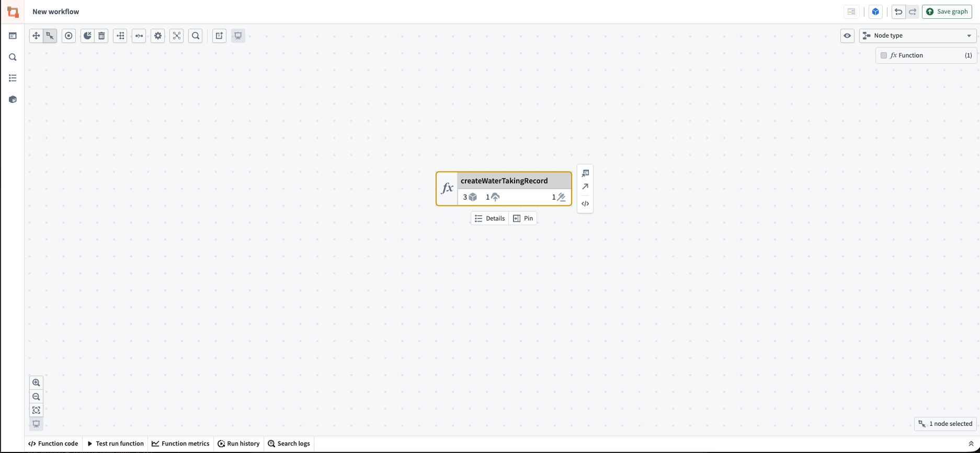Toggle the eye visibility button
Image resolution: width=980 pixels, height=453 pixels.
point(847,36)
